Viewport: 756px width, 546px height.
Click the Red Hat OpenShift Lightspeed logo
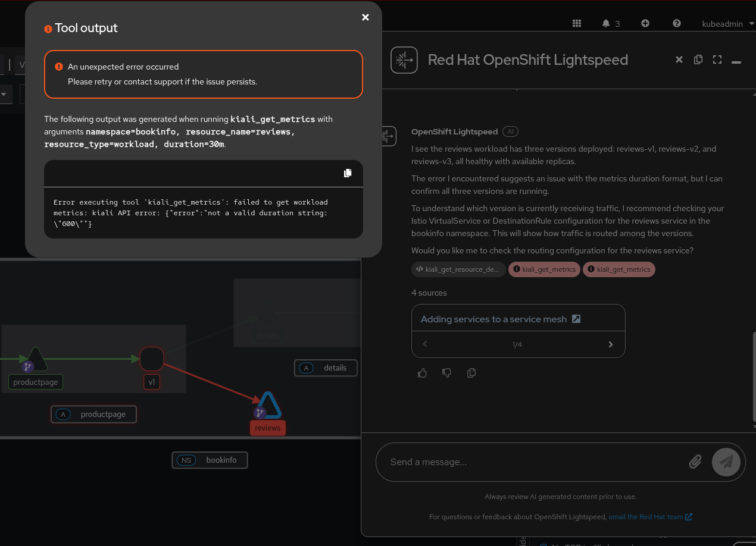click(x=404, y=60)
